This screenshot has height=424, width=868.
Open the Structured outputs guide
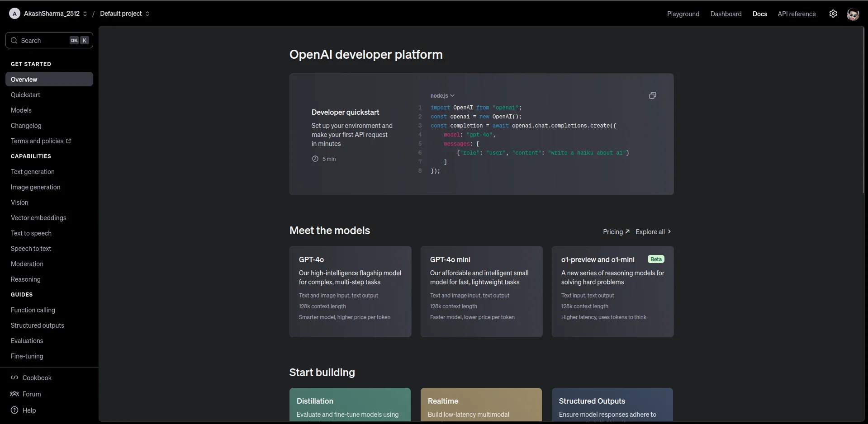pos(37,325)
